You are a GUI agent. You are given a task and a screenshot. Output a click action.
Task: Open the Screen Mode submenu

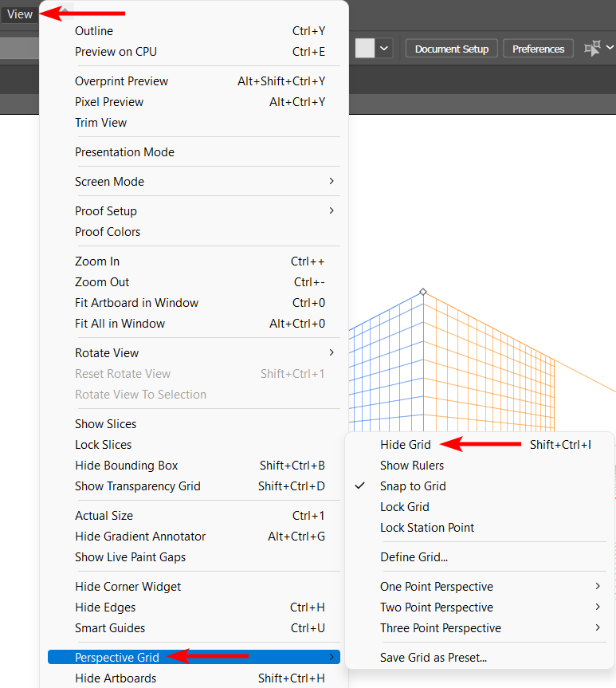(x=109, y=182)
